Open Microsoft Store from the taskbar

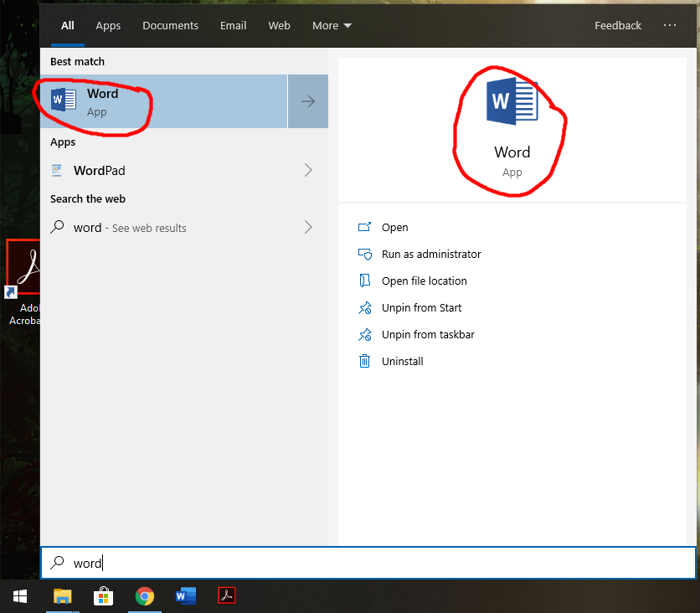pos(103,596)
